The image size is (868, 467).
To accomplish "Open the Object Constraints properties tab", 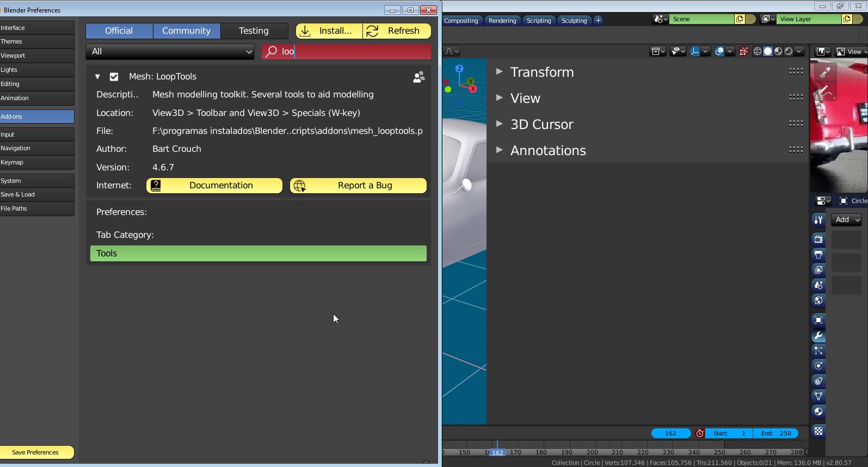I will click(818, 381).
